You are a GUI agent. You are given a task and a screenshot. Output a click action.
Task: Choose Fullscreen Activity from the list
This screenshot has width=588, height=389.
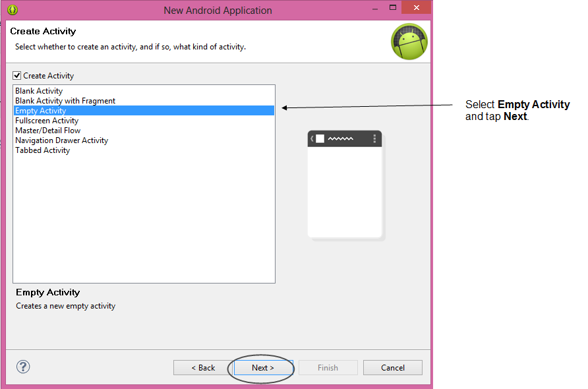pyautogui.click(x=144, y=121)
